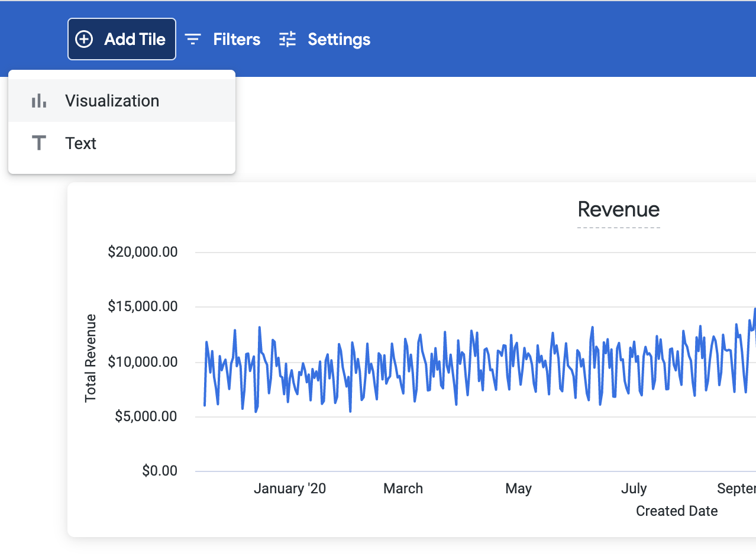Edit the Revenue tile title

(x=618, y=209)
